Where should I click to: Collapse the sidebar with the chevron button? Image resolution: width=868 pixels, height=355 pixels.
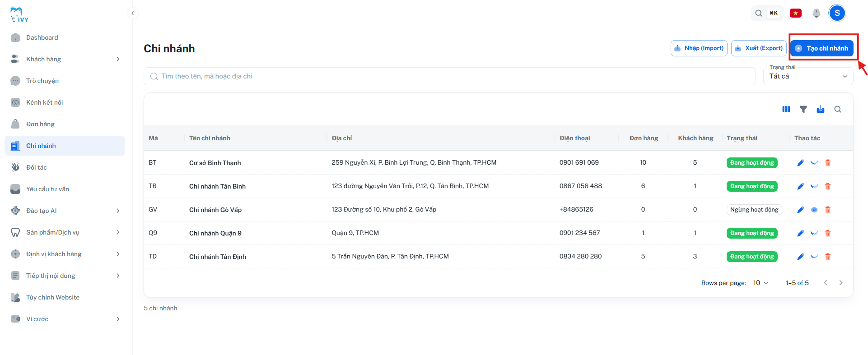(x=132, y=13)
